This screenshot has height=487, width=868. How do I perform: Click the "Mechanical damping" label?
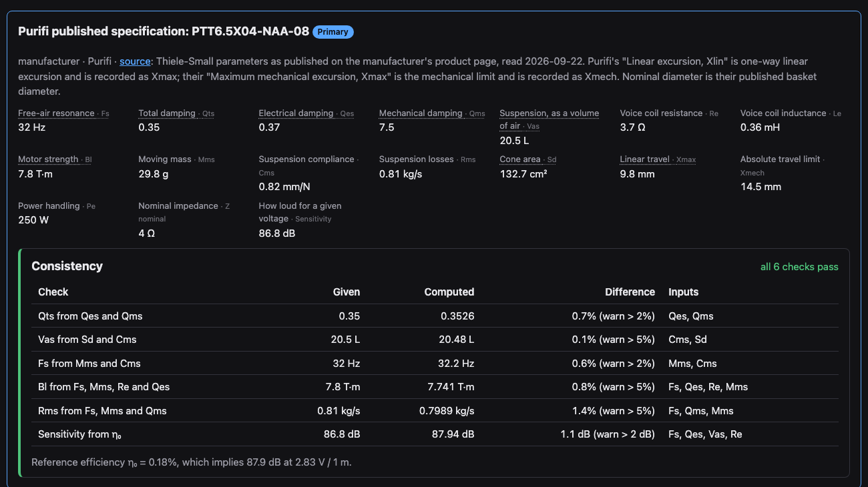(x=421, y=113)
